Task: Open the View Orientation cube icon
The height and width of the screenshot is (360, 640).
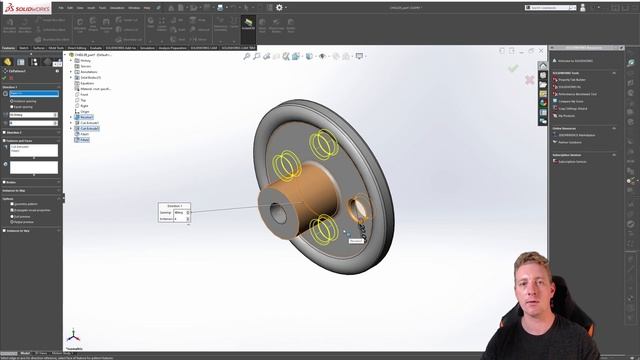Action: click(296, 56)
